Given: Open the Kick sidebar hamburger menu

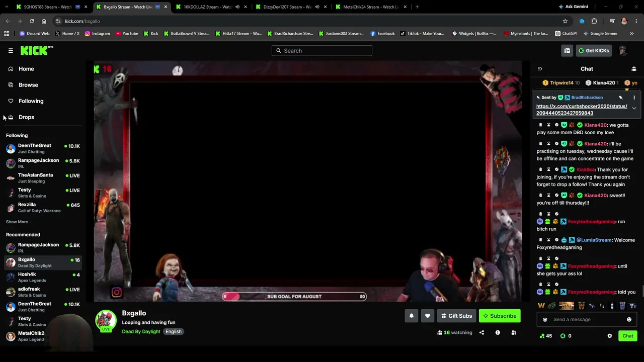Looking at the screenshot, I should 11,50.
